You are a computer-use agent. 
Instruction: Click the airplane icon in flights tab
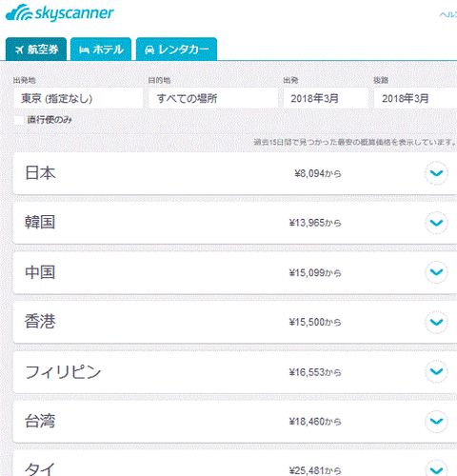(19, 50)
